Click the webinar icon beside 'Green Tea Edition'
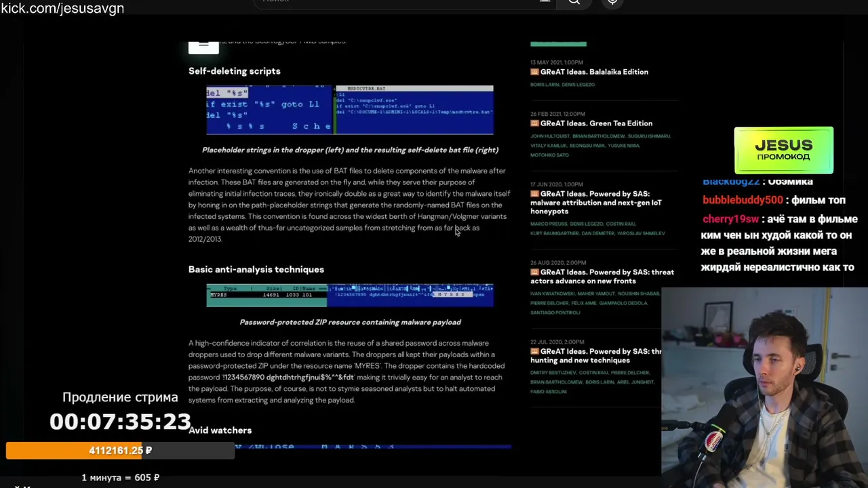This screenshot has height=488, width=868. point(534,123)
